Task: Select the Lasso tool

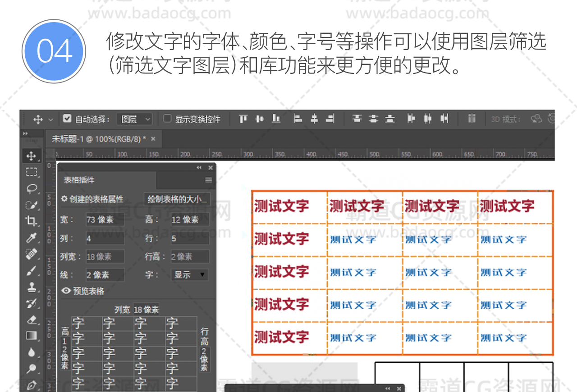Action: coord(31,188)
